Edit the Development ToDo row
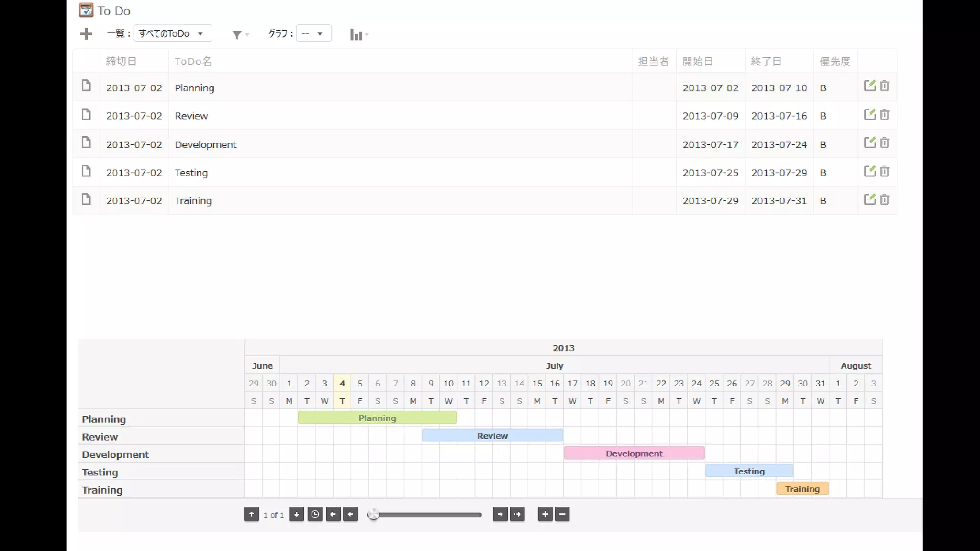 click(x=869, y=143)
